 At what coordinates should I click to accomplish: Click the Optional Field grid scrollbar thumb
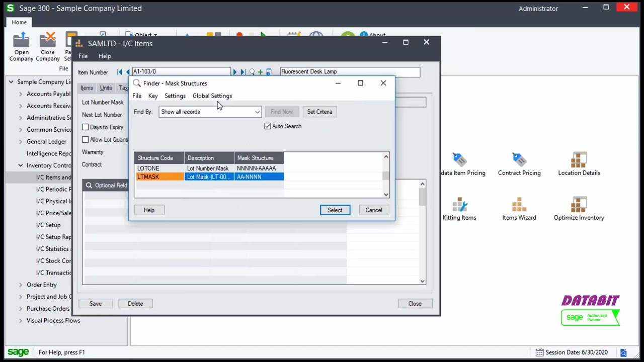coord(423,196)
